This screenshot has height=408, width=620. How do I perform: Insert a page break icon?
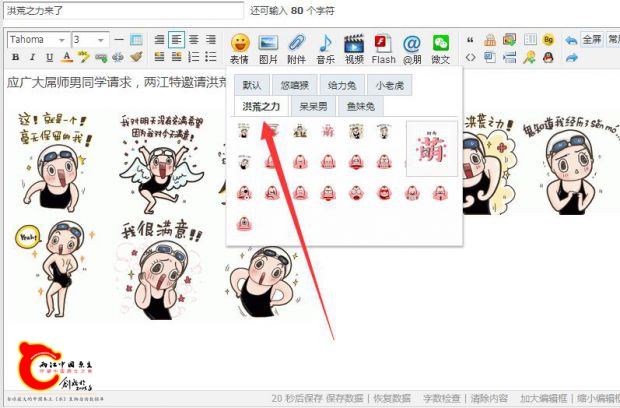coord(509,57)
